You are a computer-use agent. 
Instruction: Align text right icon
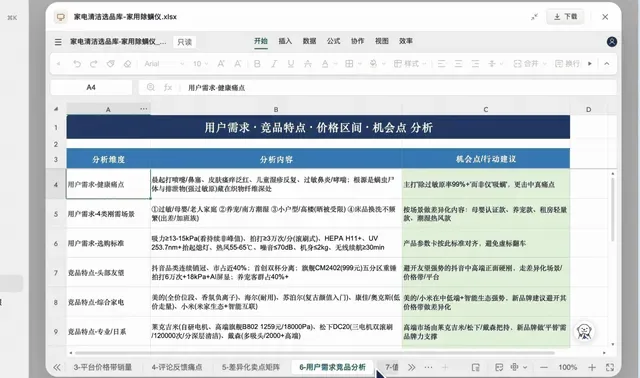tap(475, 64)
